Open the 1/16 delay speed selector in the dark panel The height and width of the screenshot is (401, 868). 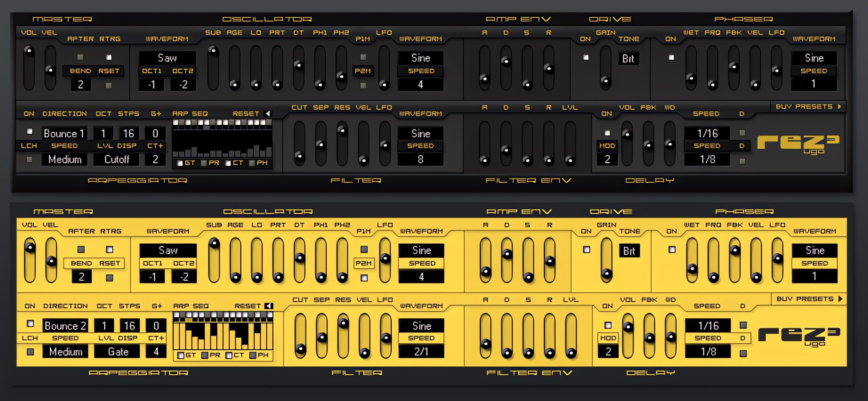tap(707, 133)
